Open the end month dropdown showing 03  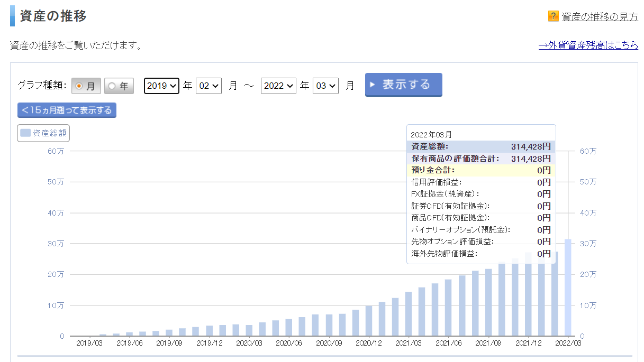325,86
